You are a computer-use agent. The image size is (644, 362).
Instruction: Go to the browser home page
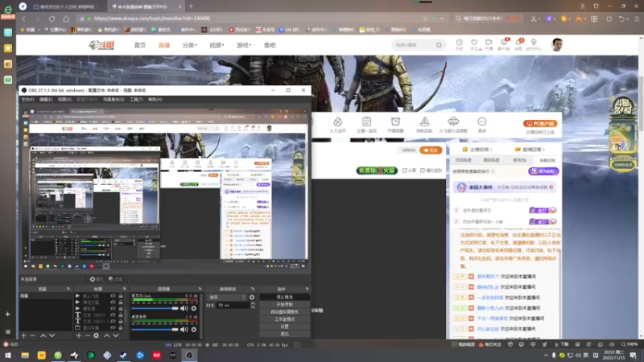pyautogui.click(x=66, y=19)
